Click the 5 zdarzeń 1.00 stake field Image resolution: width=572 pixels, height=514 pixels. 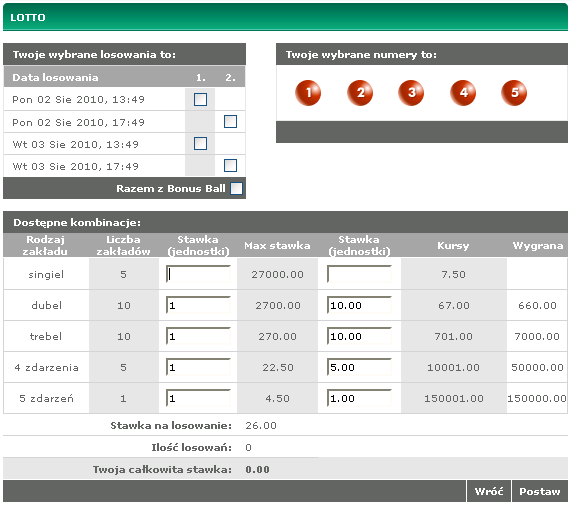(x=359, y=398)
